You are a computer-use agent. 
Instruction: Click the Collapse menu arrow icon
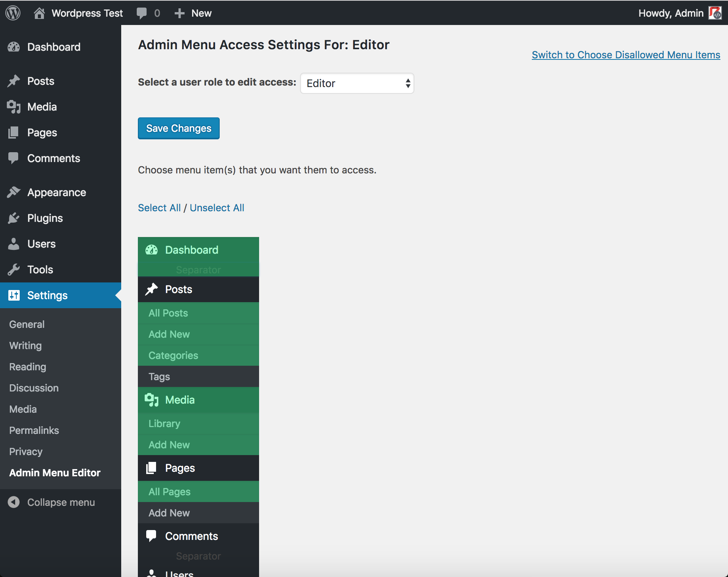14,502
